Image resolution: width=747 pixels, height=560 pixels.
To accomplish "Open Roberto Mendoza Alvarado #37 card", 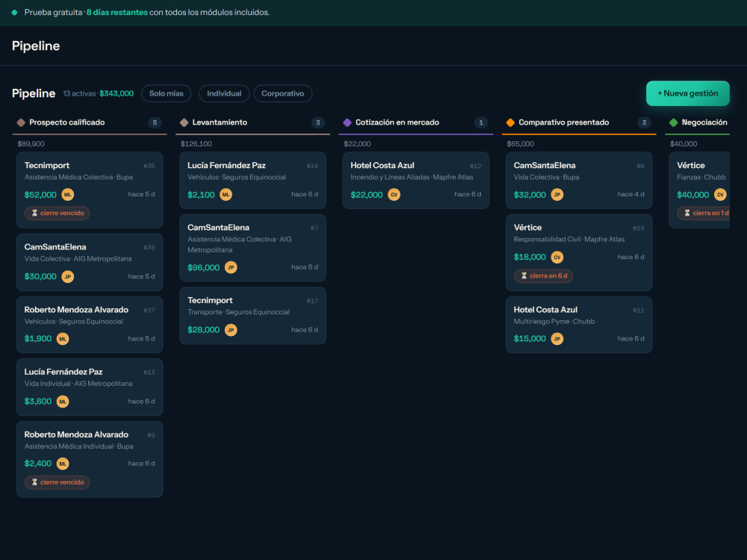I will coord(90,325).
